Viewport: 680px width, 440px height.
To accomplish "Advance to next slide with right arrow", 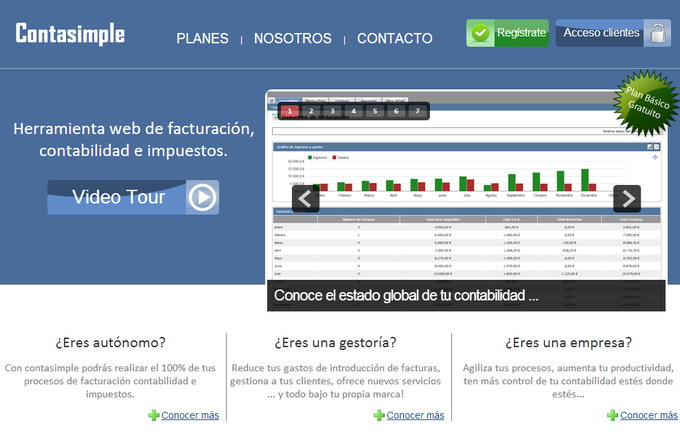I will [627, 199].
